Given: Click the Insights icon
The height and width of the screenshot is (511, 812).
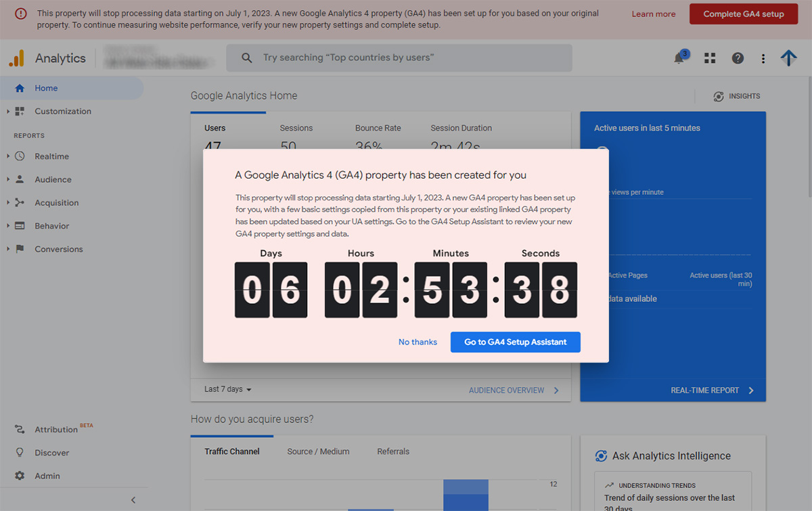Looking at the screenshot, I should 719,96.
